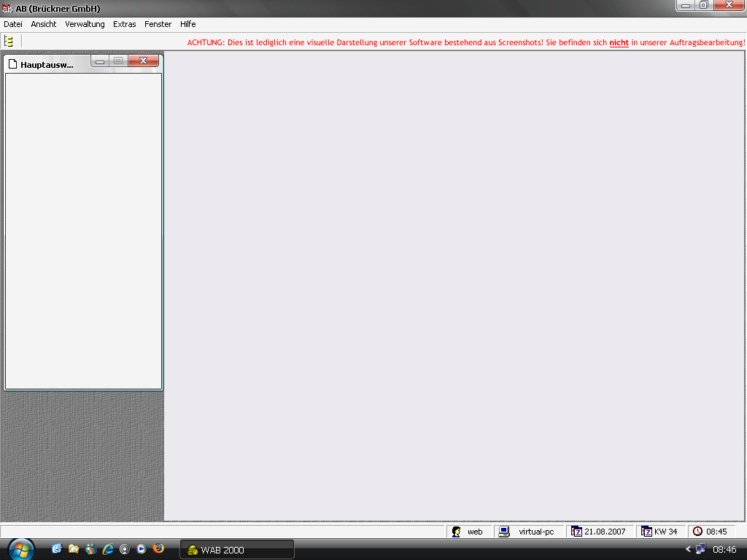The width and height of the screenshot is (747, 560).
Task: Switch to WAB 2000 taskbar button
Action: tap(237, 550)
